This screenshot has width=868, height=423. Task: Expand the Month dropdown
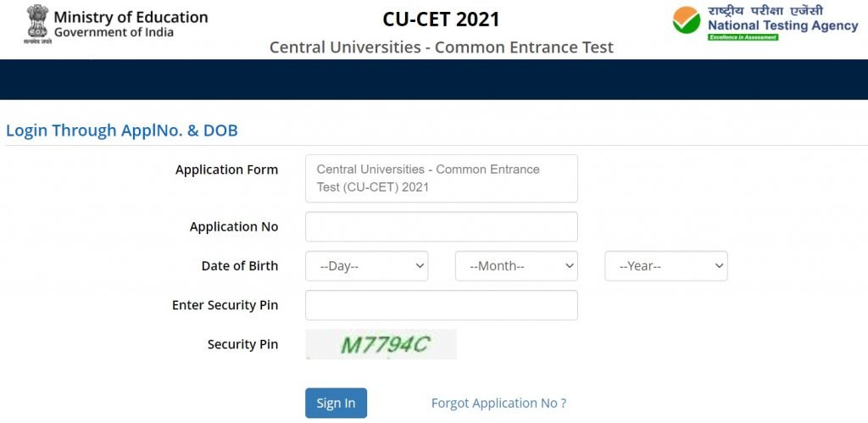(516, 266)
